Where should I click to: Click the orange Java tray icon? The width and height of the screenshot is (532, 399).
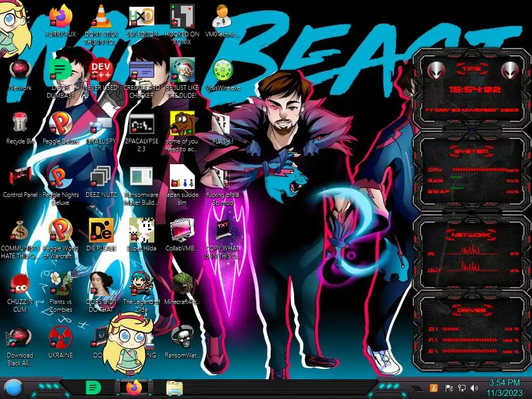pyautogui.click(x=434, y=388)
